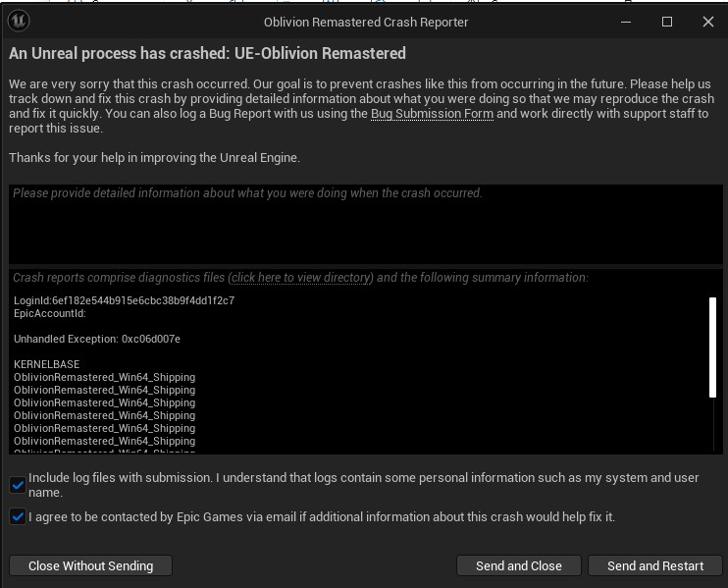The image size is (728, 588).
Task: Click the Unreal Engine logo icon
Action: [x=21, y=21]
